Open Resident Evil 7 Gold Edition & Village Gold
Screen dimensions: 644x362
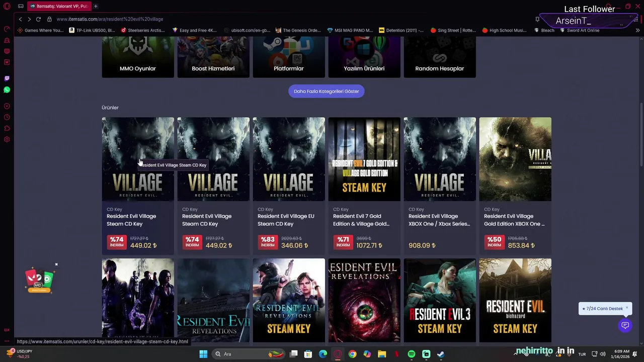(364, 186)
